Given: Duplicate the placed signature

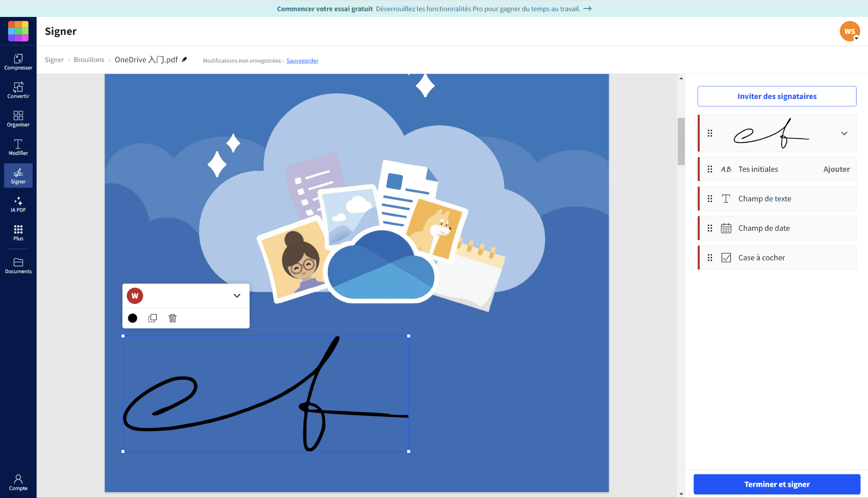Looking at the screenshot, I should [153, 318].
